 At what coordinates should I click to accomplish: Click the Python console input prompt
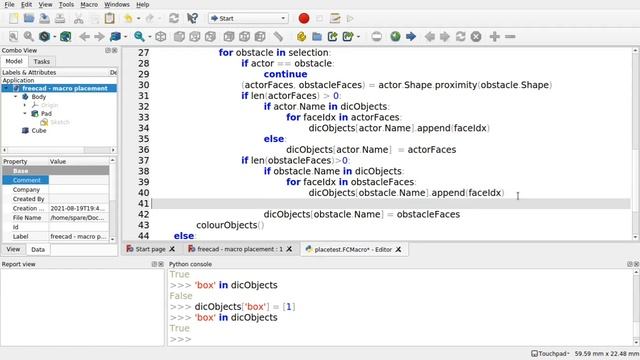pos(180,339)
